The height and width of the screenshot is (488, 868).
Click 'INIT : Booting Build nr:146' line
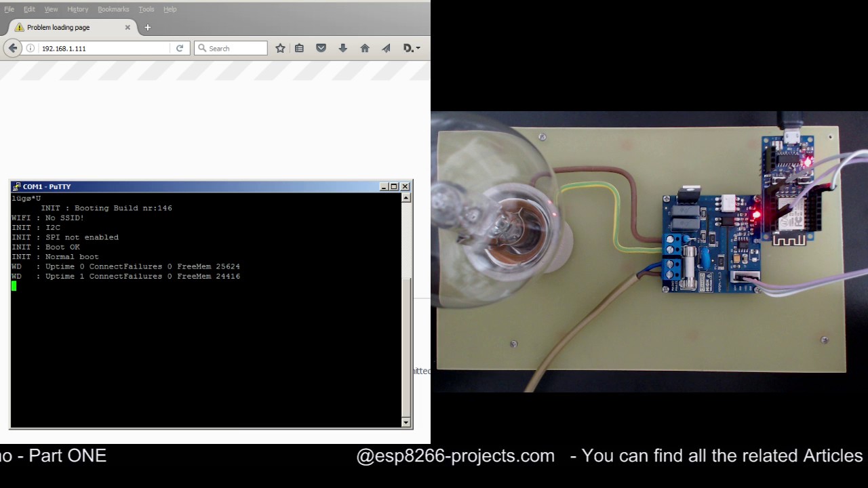tap(106, 208)
